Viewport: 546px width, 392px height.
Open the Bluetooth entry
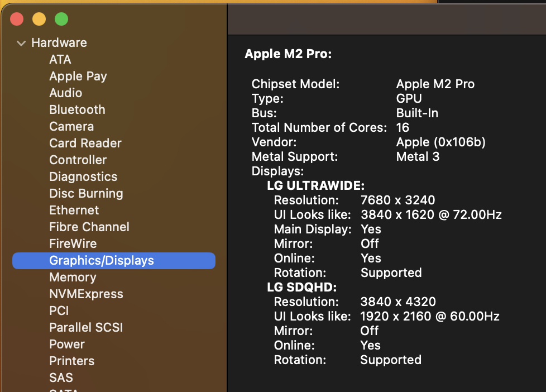[77, 109]
